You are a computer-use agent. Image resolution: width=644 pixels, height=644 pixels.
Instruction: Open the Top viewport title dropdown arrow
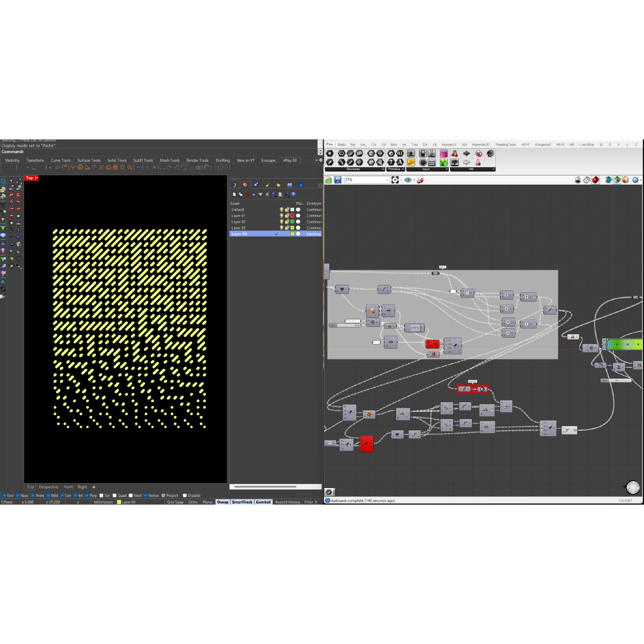[x=37, y=178]
